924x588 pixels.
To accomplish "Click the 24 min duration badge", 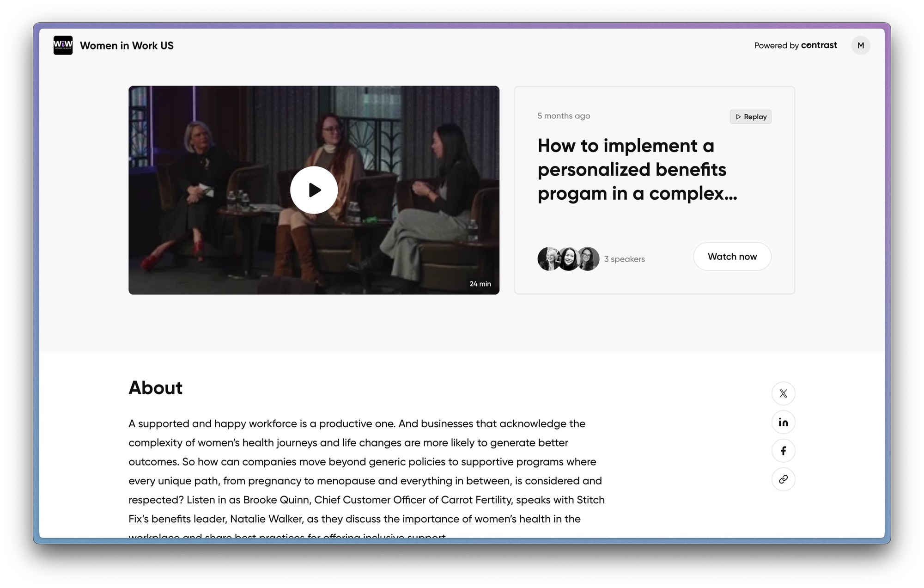I will pos(480,284).
